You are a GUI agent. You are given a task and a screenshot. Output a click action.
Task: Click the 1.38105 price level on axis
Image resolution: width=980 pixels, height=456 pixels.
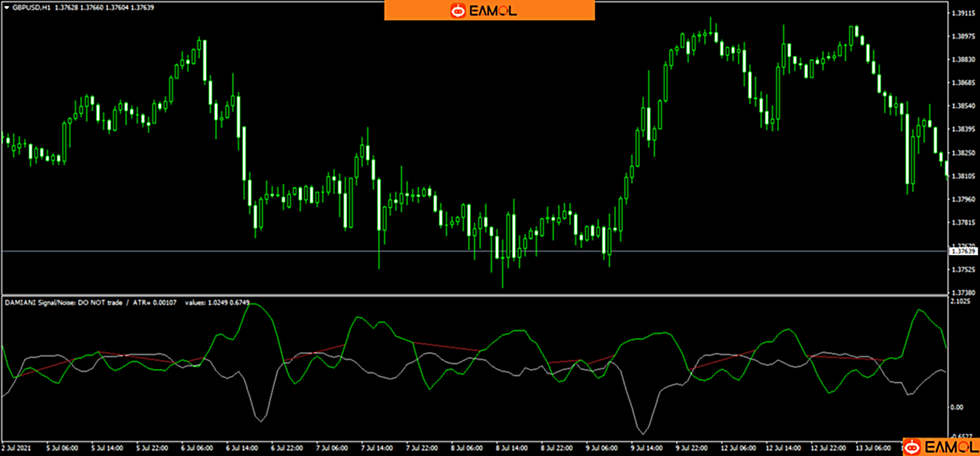tap(962, 176)
